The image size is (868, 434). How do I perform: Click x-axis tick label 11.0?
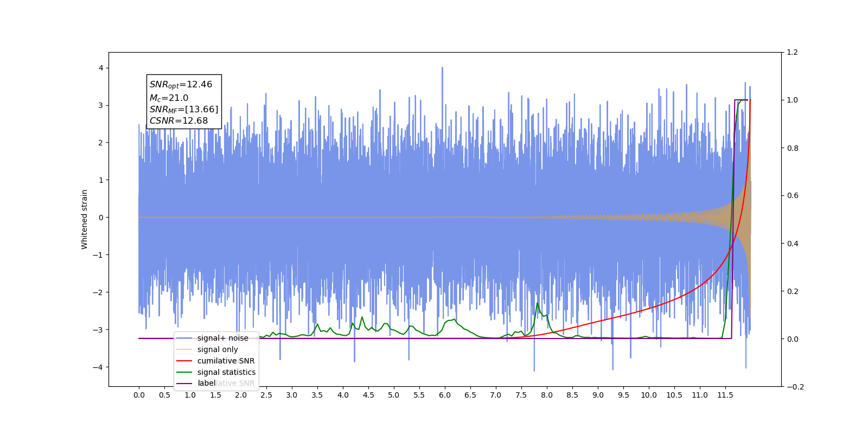point(700,395)
